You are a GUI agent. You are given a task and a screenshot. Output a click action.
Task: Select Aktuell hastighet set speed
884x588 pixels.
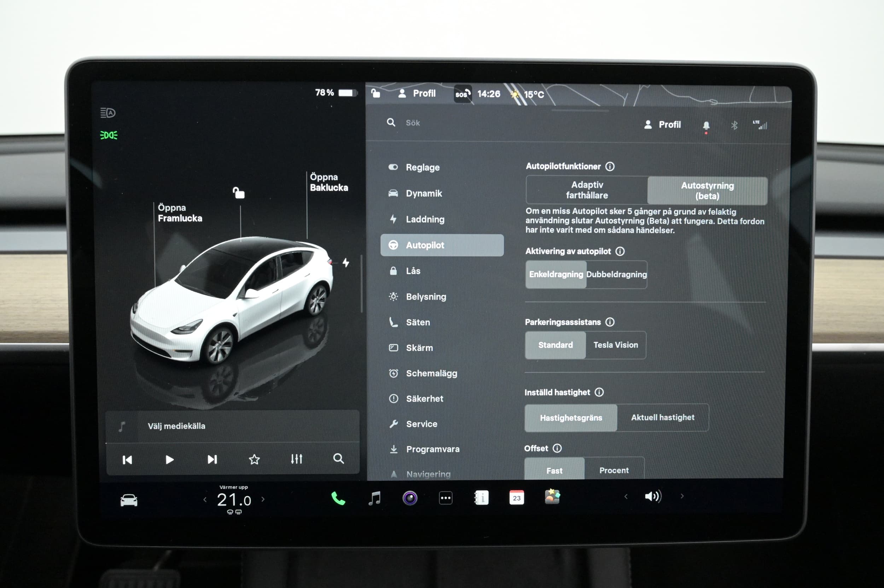point(663,417)
